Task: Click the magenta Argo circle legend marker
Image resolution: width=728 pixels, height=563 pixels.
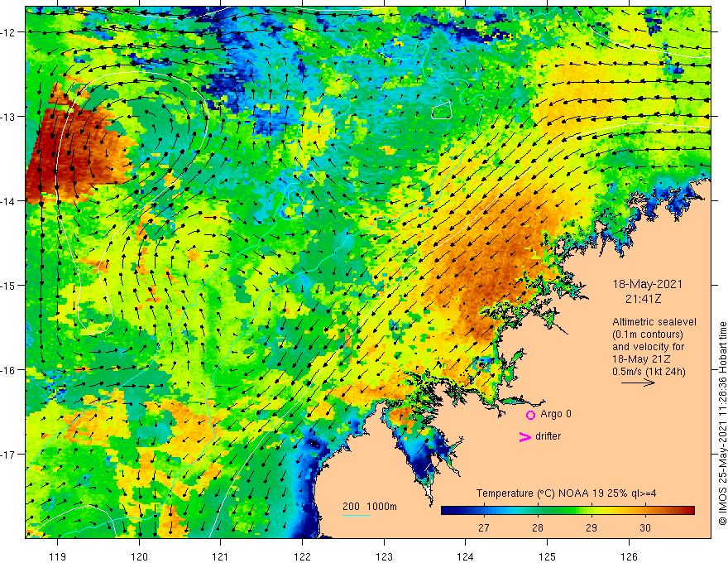Action: [530, 415]
